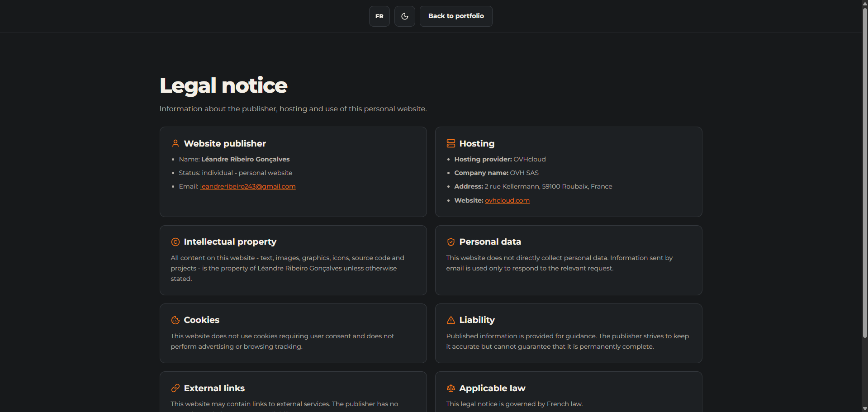Click the page's vertical scrollbar thumb
The width and height of the screenshot is (868, 412).
coord(865,172)
